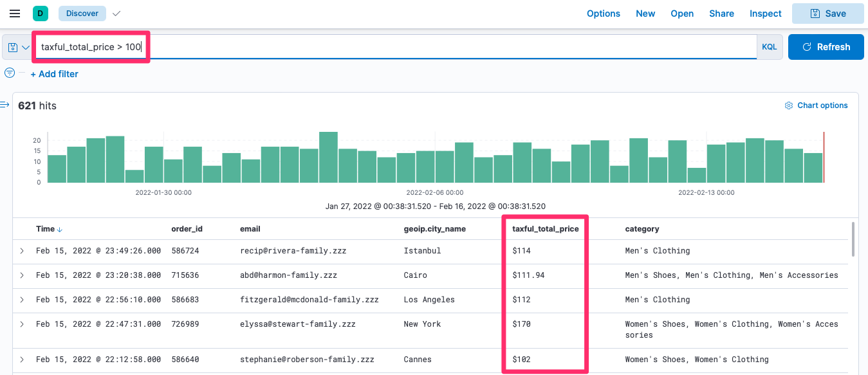Expand the Cannes order row details
Viewport: 868px width, 375px height.
(22, 360)
